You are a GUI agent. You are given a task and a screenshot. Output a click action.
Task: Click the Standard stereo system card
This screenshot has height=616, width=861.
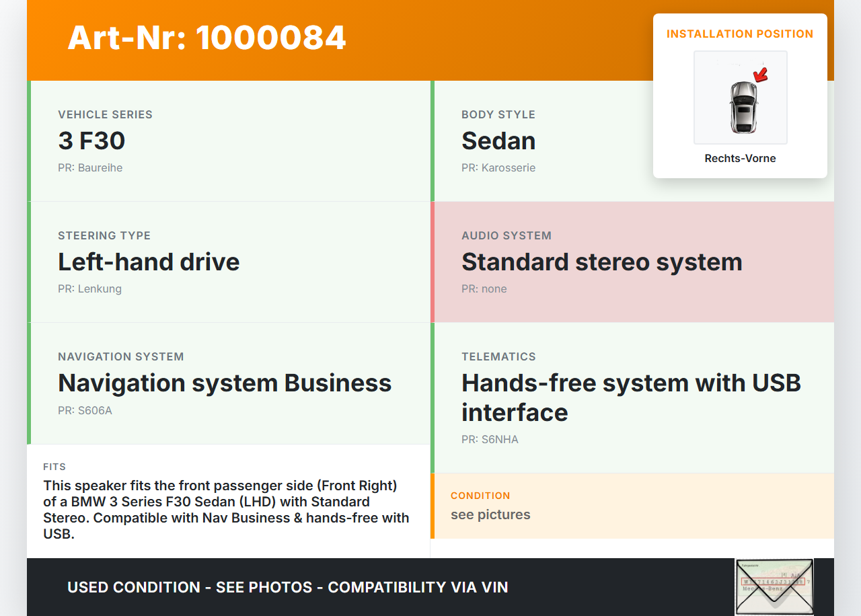[x=632, y=262]
